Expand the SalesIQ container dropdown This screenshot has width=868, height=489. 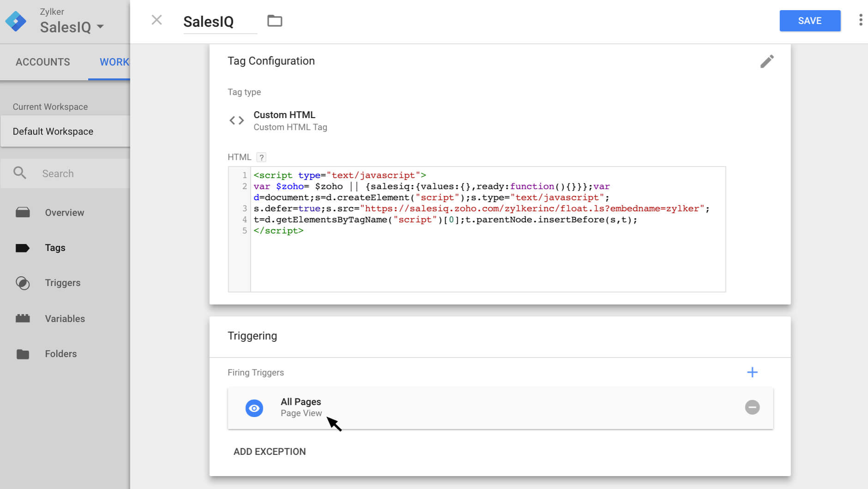click(x=100, y=27)
